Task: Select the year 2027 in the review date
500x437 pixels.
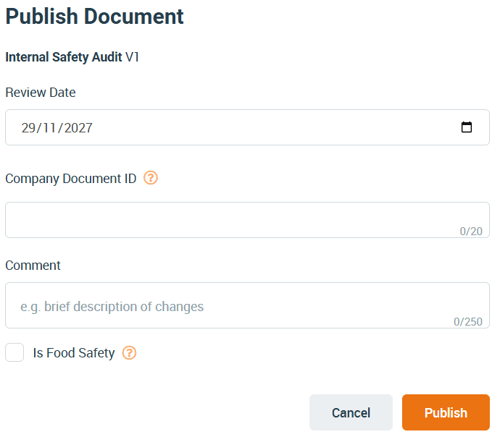Action: [78, 128]
